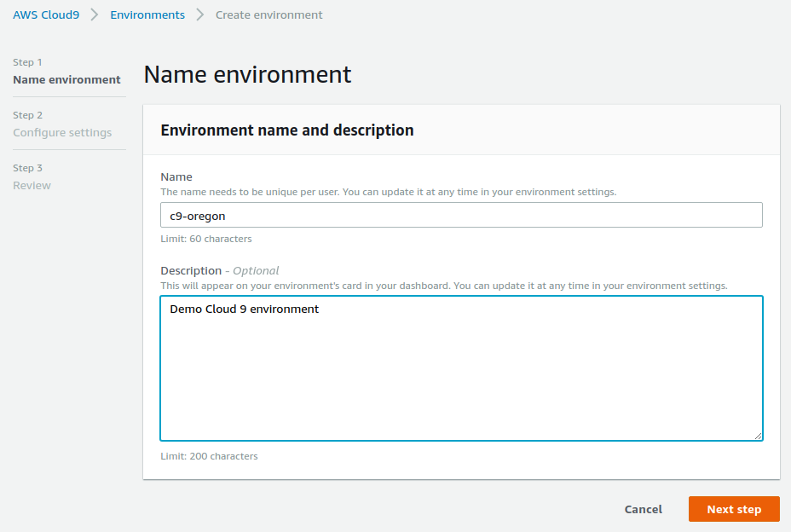The image size is (791, 532).
Task: Click the Name field label
Action: click(x=176, y=177)
